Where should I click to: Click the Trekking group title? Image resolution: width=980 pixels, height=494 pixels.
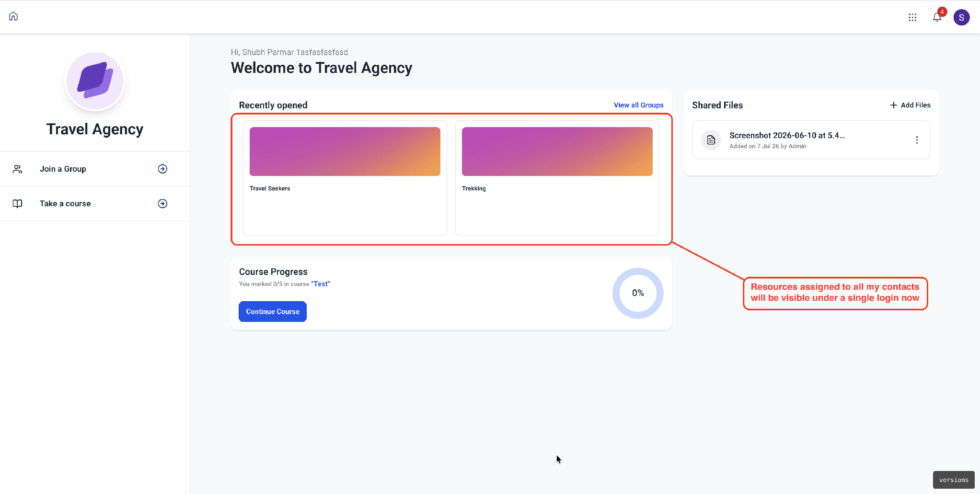474,188
